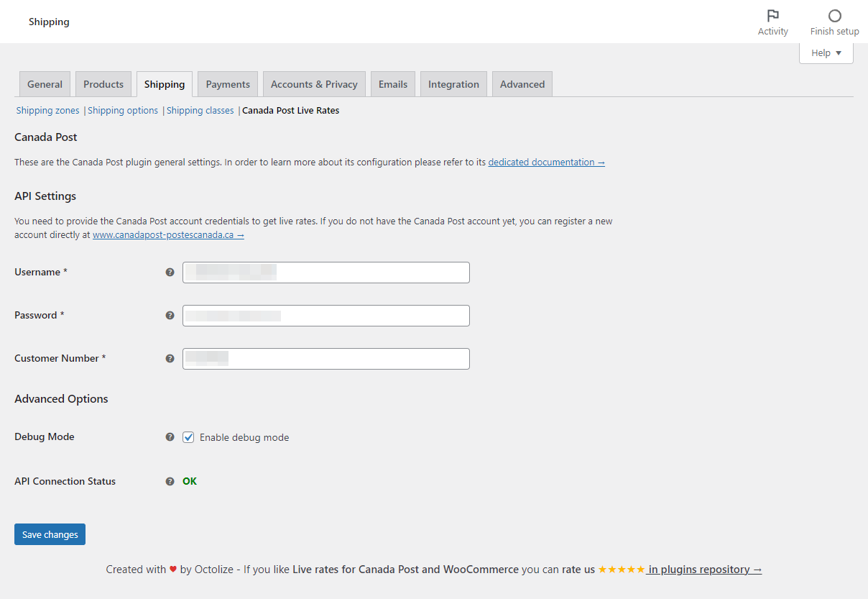This screenshot has height=599, width=868.
Task: Open the Emails tab
Action: tap(393, 84)
